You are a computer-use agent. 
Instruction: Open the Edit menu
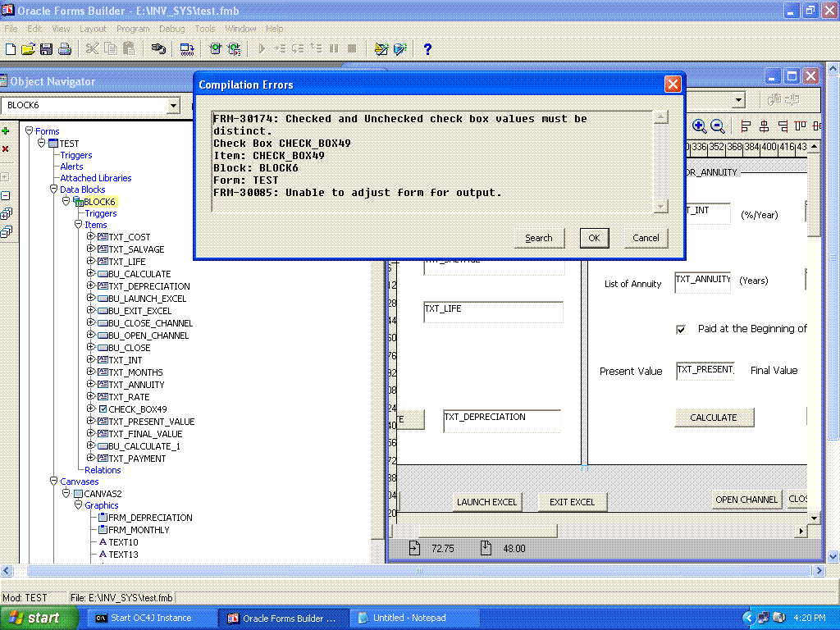tap(34, 29)
